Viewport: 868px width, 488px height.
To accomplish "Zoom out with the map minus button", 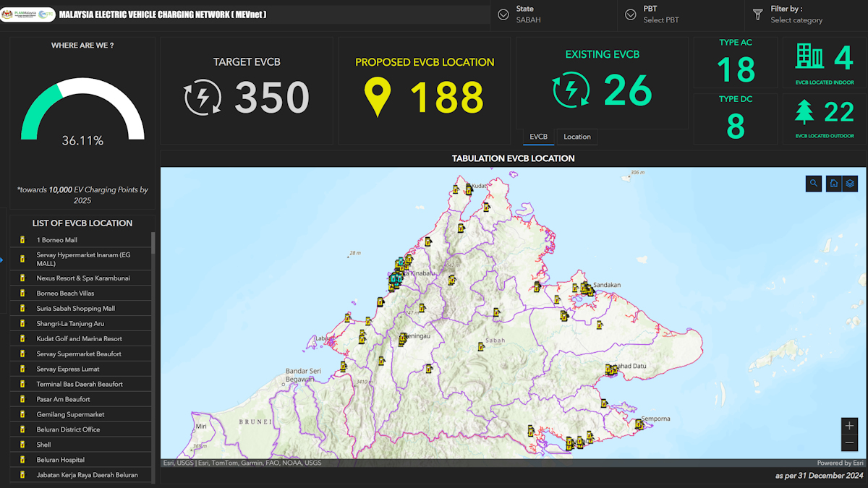I will tap(849, 442).
